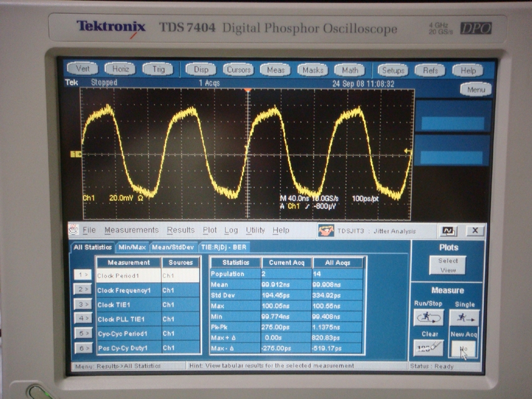Click the Statistics column header
The height and width of the screenshot is (399, 532).
pyautogui.click(x=236, y=262)
